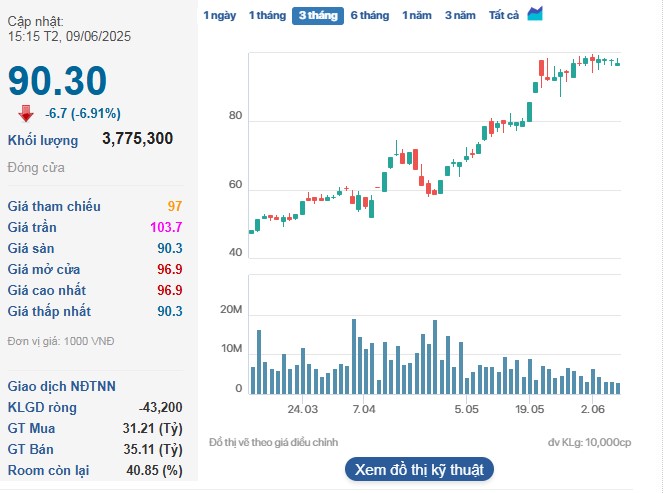Click the 2.06 date marker on axis
Viewport: 667px width, 493px height.
pyautogui.click(x=593, y=410)
